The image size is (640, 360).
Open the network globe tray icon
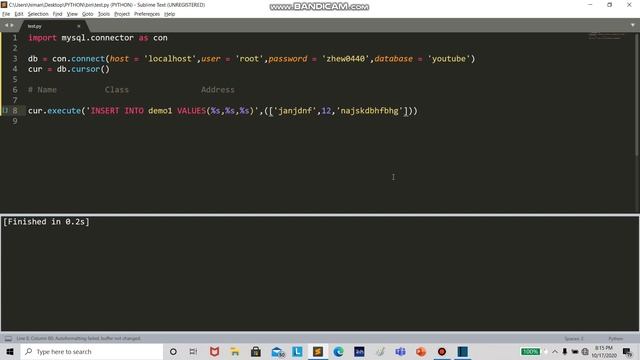coord(585,351)
